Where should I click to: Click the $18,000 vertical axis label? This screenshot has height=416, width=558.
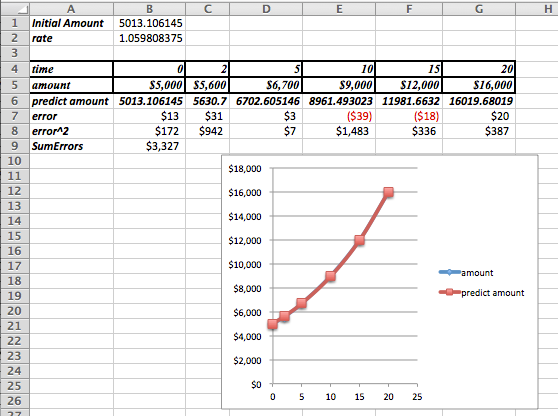[245, 169]
